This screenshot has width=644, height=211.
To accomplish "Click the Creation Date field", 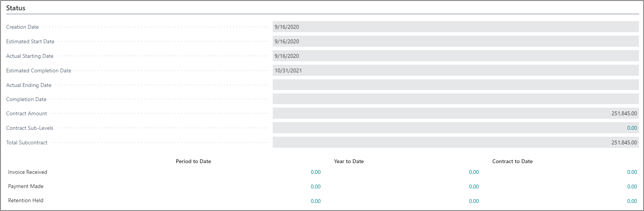I will pyautogui.click(x=455, y=27).
